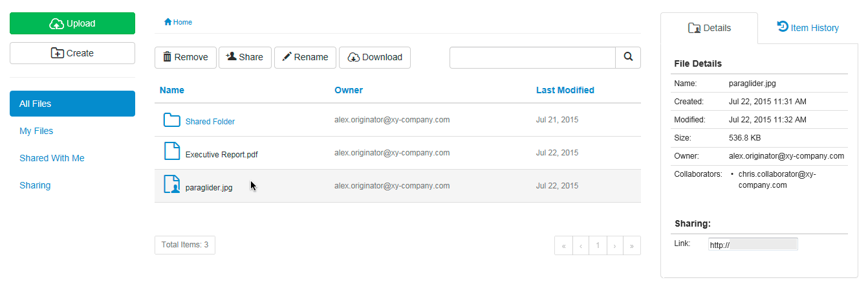The height and width of the screenshot is (294, 868).
Task: Click the Home breadcrumb link
Action: 182,22
